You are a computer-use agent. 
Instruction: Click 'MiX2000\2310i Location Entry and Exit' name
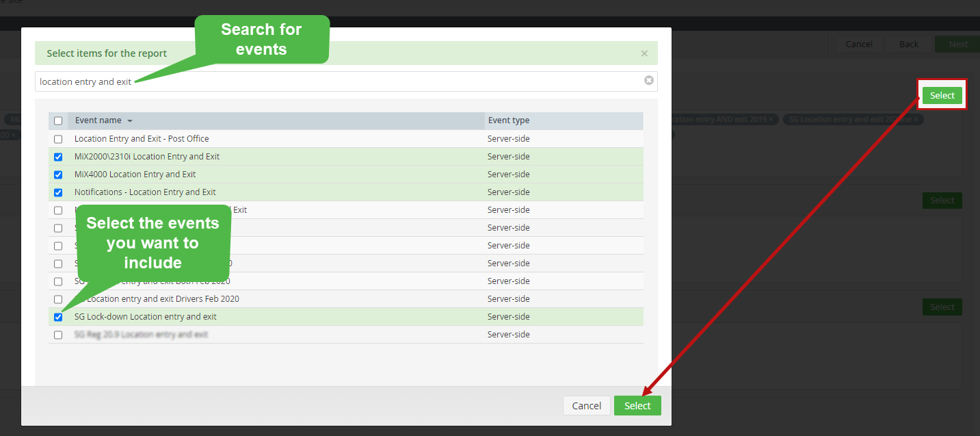click(x=147, y=157)
